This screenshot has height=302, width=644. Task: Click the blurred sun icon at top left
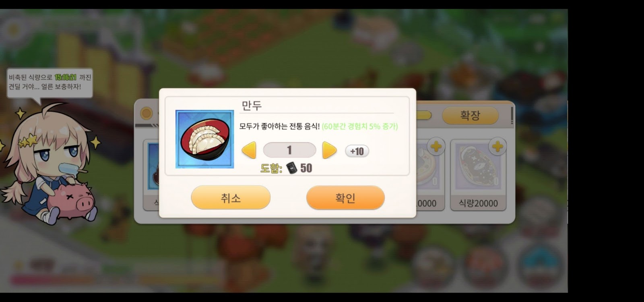pos(14,29)
